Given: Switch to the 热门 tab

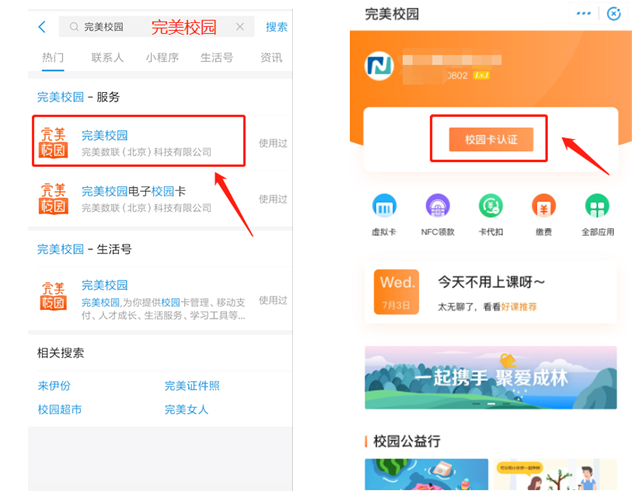Looking at the screenshot, I should tap(53, 58).
